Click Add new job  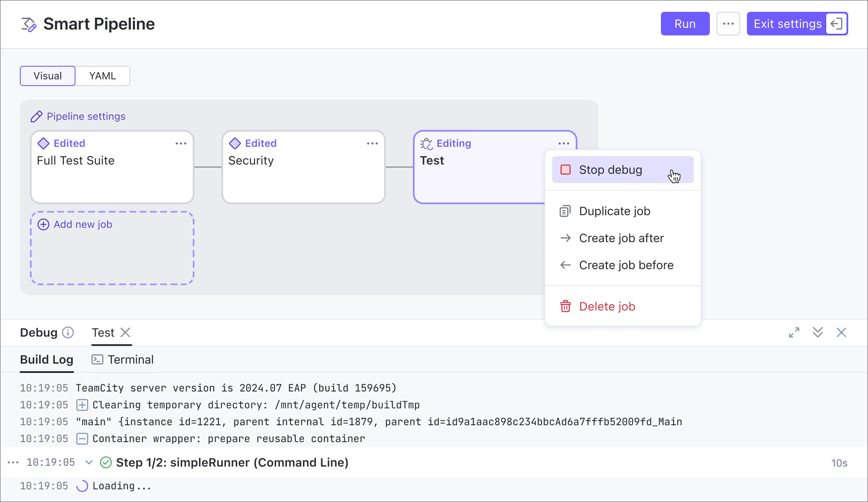tap(112, 248)
